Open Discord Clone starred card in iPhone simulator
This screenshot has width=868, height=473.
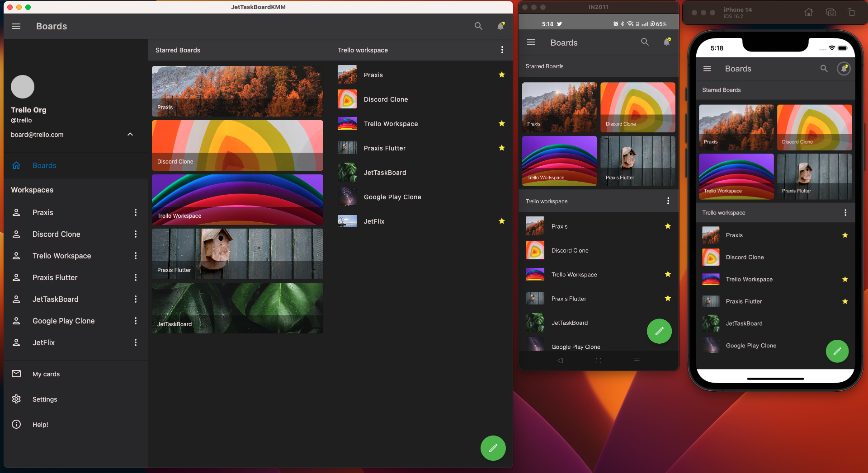[x=815, y=127]
